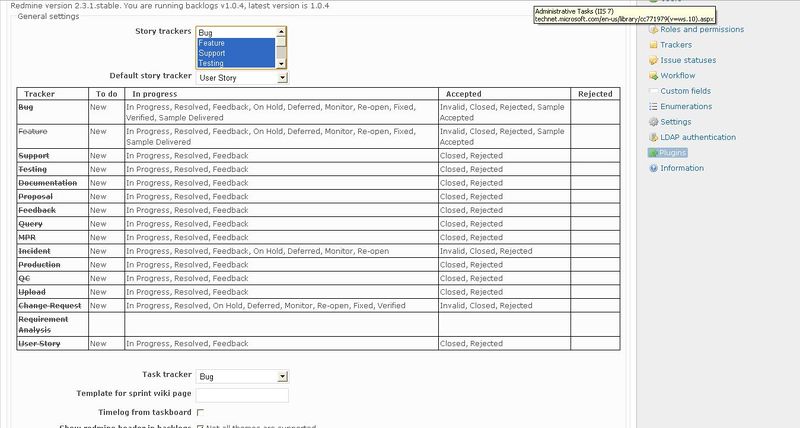
Task: Click the Workflow icon
Action: pos(653,75)
